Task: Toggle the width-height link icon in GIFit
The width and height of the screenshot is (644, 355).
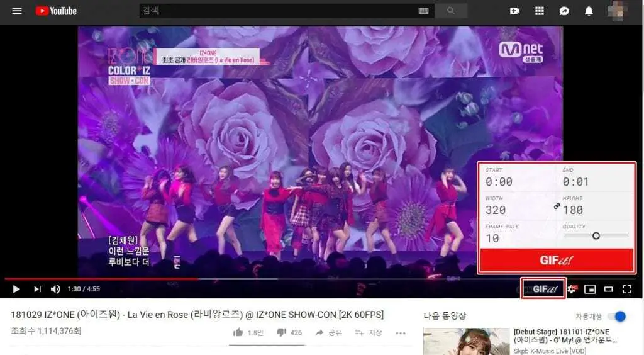Action: click(557, 206)
